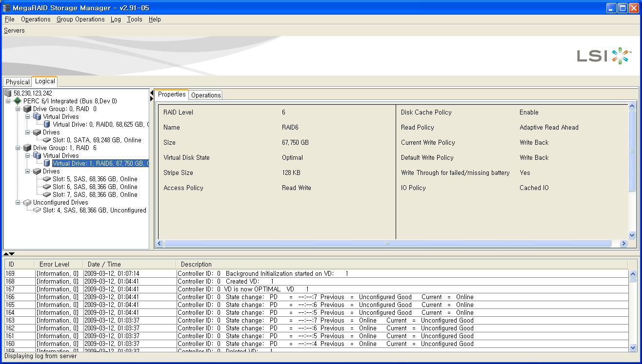This screenshot has height=364, width=642.
Task: Collapse Drives under Drive Group 0
Action: (28, 132)
